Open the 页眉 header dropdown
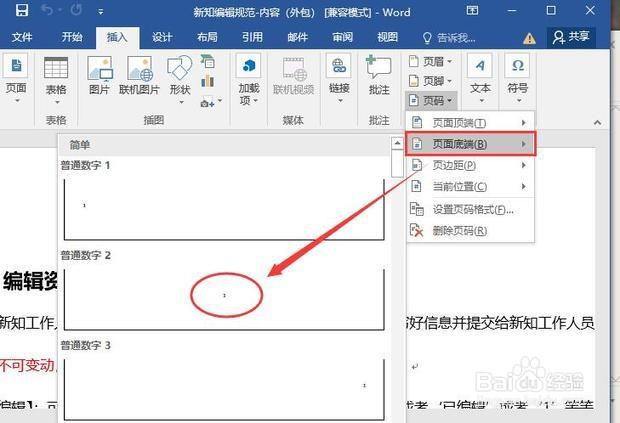Viewport: 620px width, 423px height. (x=430, y=62)
